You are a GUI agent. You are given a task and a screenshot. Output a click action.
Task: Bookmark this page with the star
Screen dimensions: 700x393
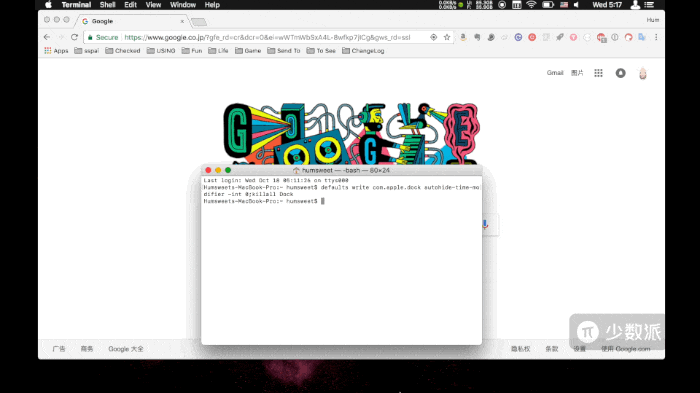point(447,37)
